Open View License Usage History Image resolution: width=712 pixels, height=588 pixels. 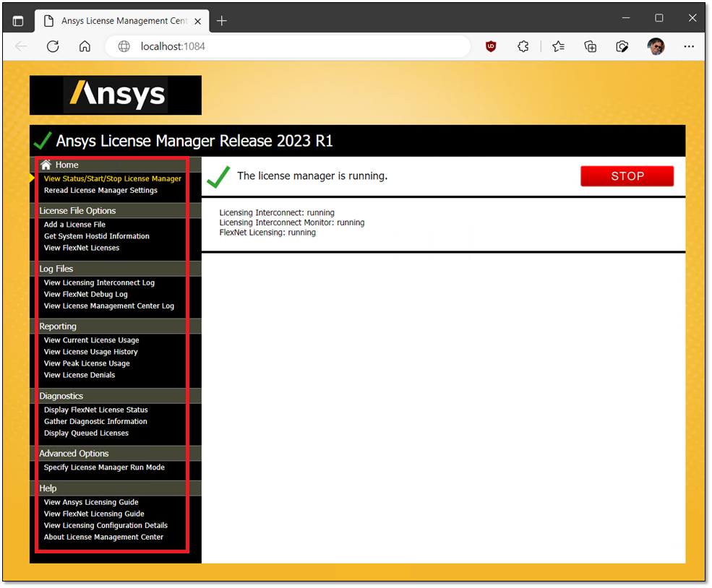[91, 352]
